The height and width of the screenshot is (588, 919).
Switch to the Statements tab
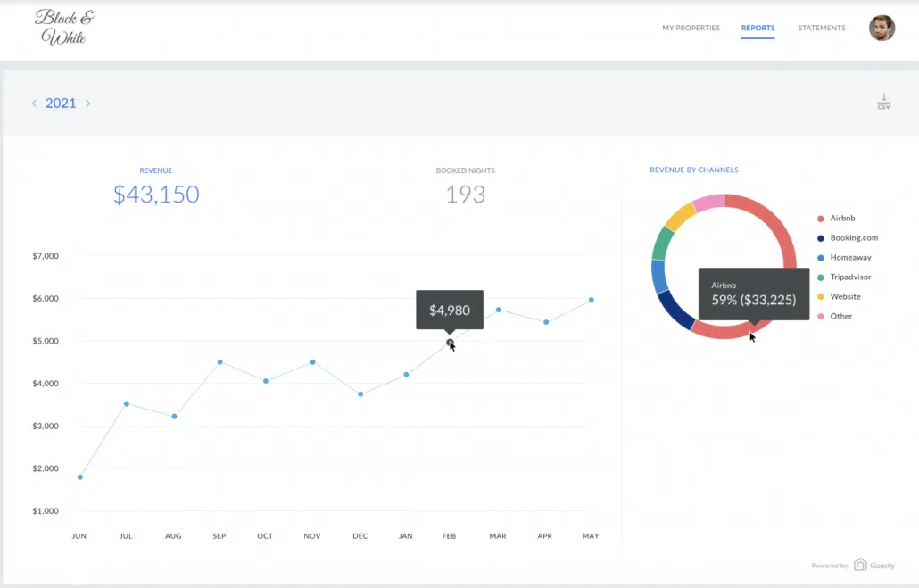point(821,28)
